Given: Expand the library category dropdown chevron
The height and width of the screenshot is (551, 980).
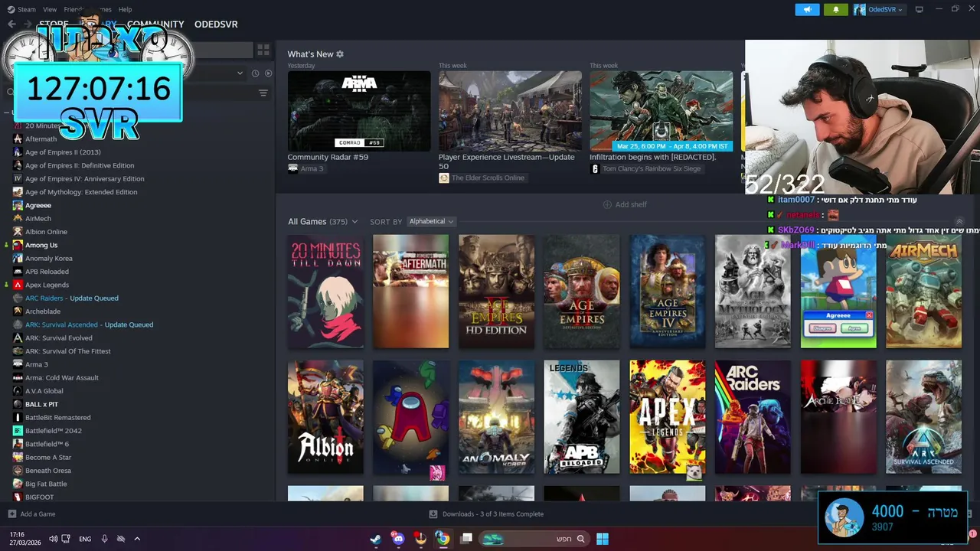Looking at the screenshot, I should click(240, 73).
